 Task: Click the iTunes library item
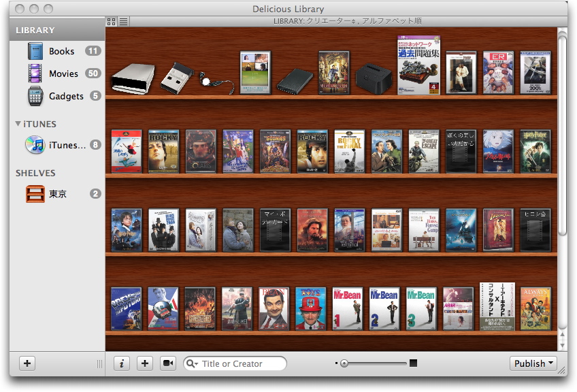click(57, 145)
